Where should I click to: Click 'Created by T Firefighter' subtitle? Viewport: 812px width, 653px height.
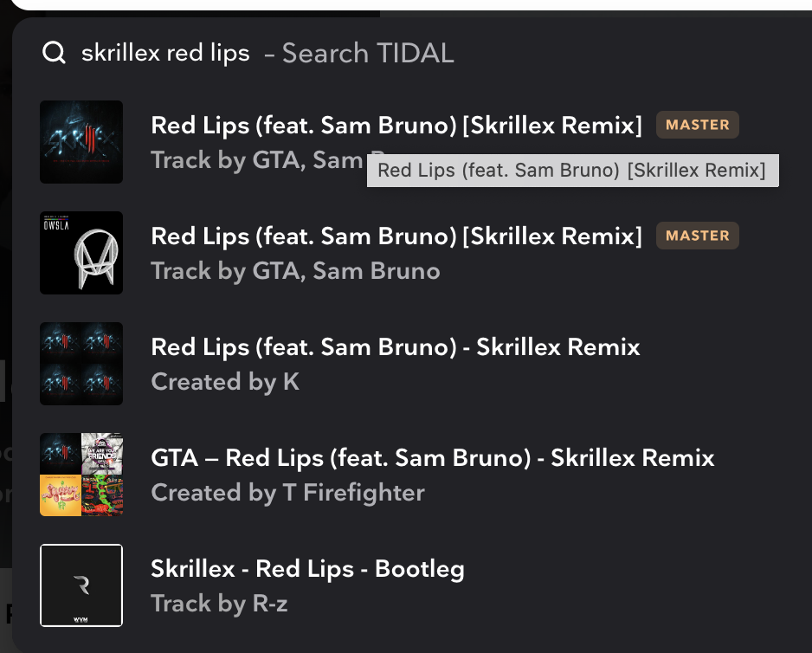point(287,493)
